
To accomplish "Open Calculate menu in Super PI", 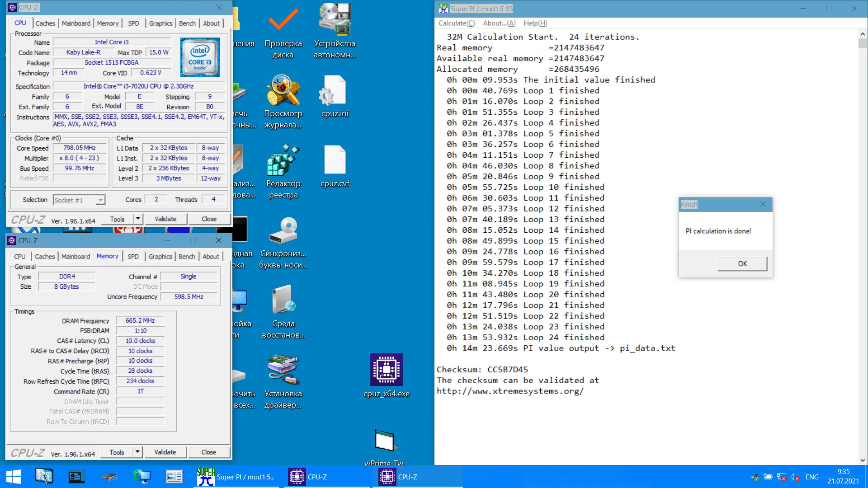I will point(457,23).
